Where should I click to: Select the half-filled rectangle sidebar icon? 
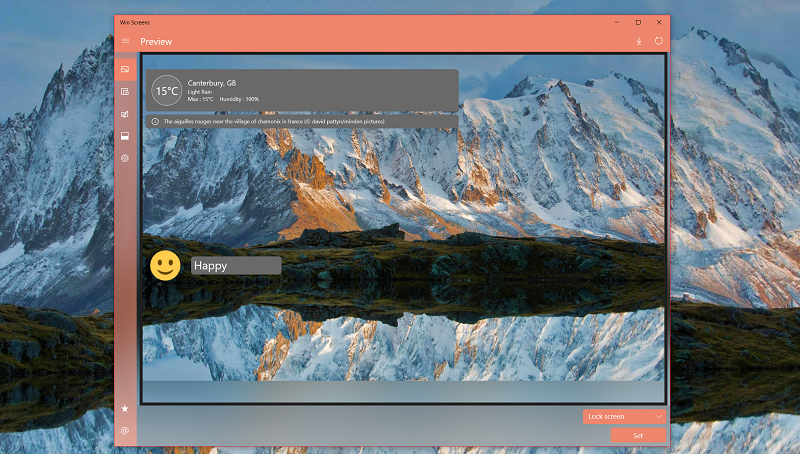[x=125, y=136]
